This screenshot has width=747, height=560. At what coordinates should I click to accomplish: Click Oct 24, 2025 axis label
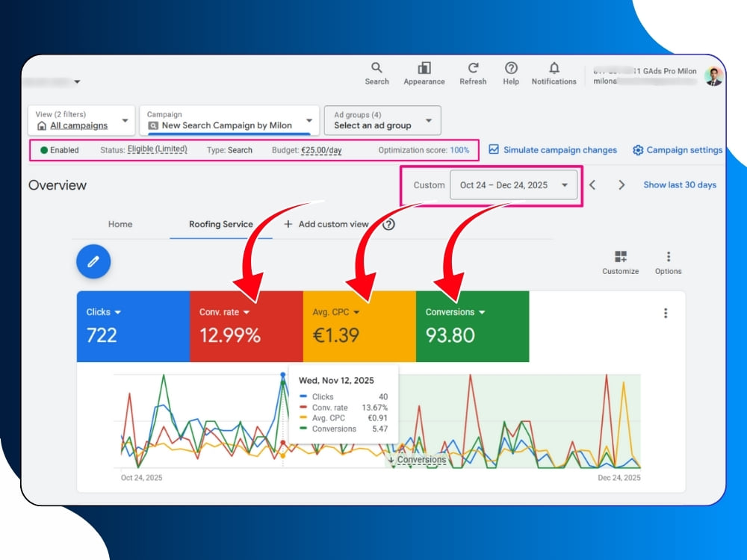point(141,478)
